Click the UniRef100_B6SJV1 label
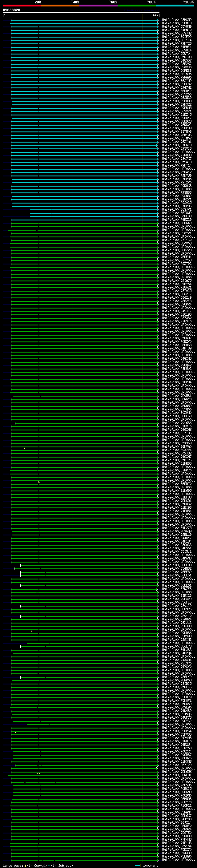Viewport: 197px width, 868px height. (x=177, y=210)
